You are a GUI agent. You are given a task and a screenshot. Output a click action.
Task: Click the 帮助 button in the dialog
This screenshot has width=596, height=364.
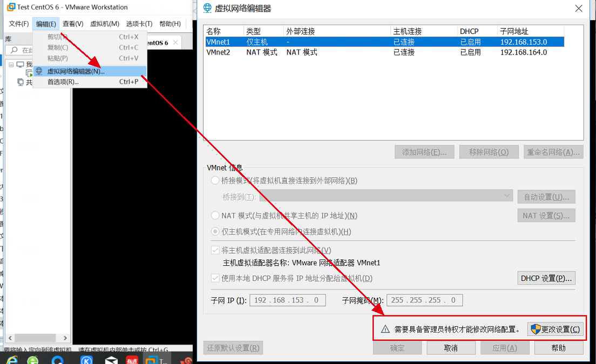click(x=559, y=348)
